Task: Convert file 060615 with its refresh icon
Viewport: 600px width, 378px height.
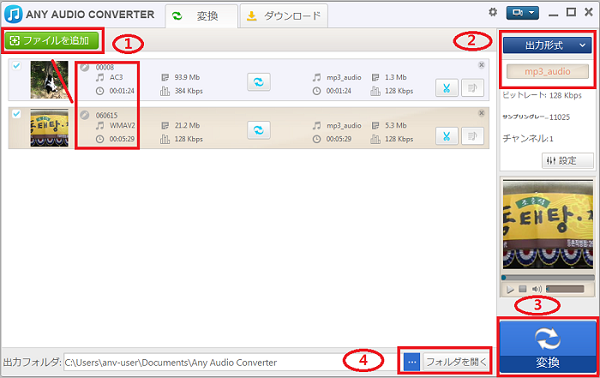Action: click(259, 130)
